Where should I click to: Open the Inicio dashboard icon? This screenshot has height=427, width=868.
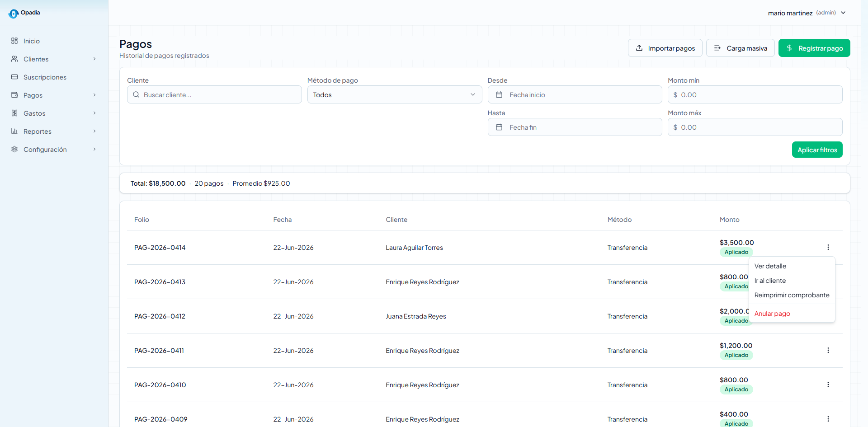coord(14,41)
